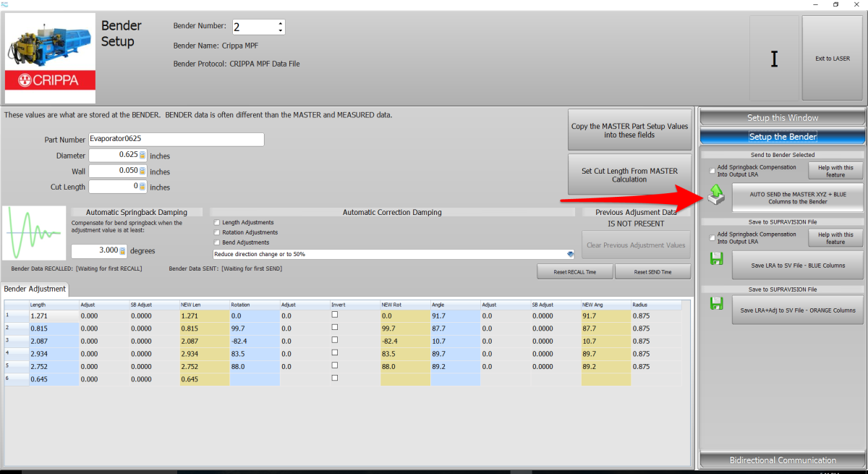Enable the Rotation Adjustments checkbox

pyautogui.click(x=217, y=232)
